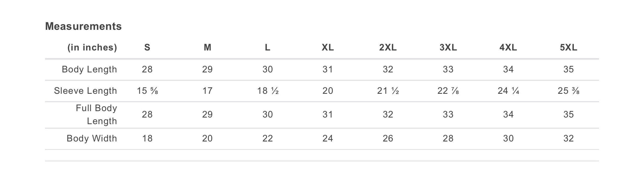Click the Sleeve Length row label
The width and height of the screenshot is (644, 183).
(85, 91)
